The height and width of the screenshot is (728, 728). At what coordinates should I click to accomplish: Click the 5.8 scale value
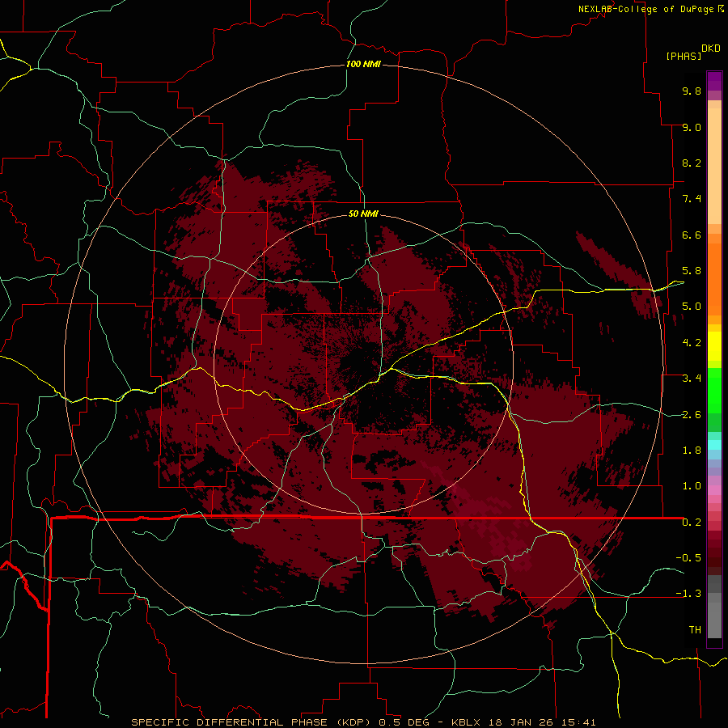692,271
